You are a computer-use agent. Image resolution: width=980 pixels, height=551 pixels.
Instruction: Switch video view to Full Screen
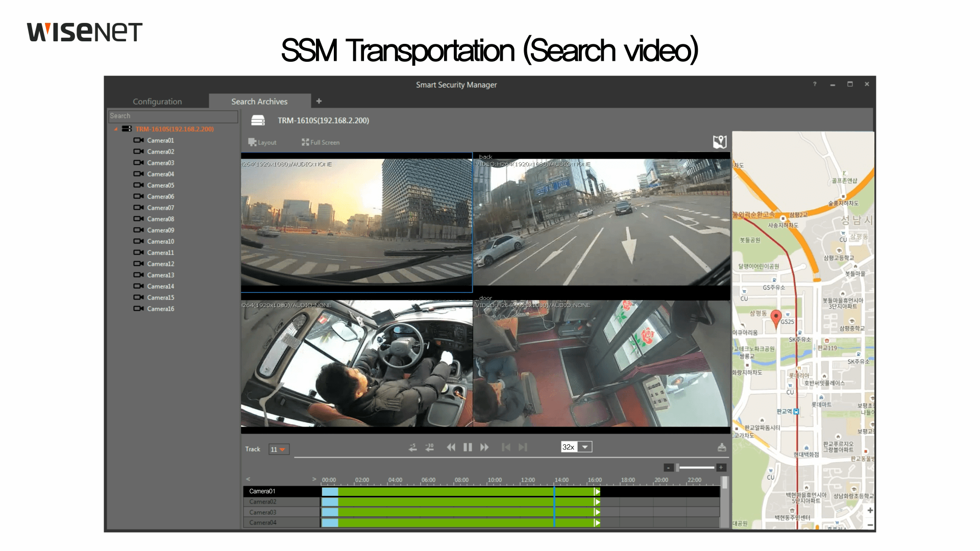pos(321,142)
